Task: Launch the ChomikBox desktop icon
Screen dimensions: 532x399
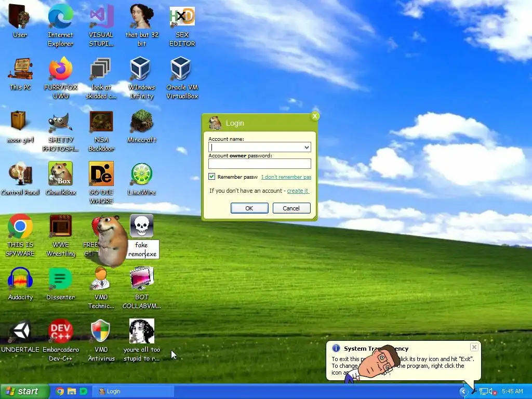Action: point(60,174)
